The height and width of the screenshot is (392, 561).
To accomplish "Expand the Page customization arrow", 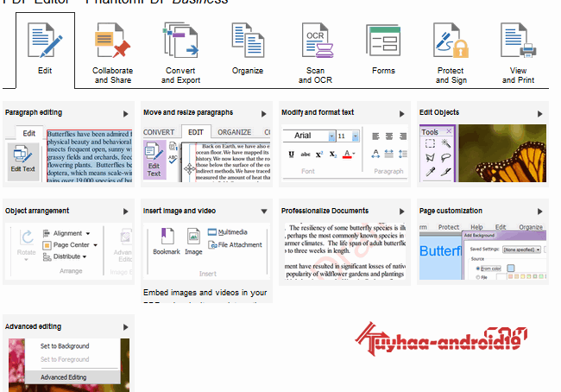I will click(x=540, y=212).
